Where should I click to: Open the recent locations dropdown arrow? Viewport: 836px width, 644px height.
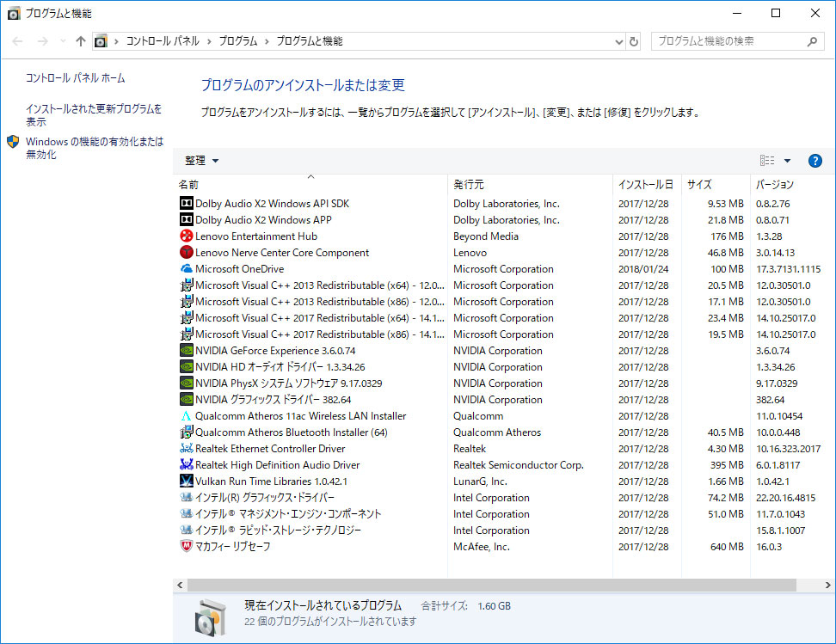click(63, 41)
